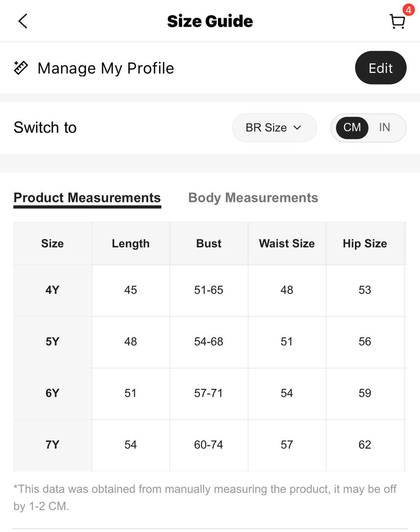This screenshot has height=532, width=420.
Task: Tap the Hip Size column header
Action: tap(365, 244)
